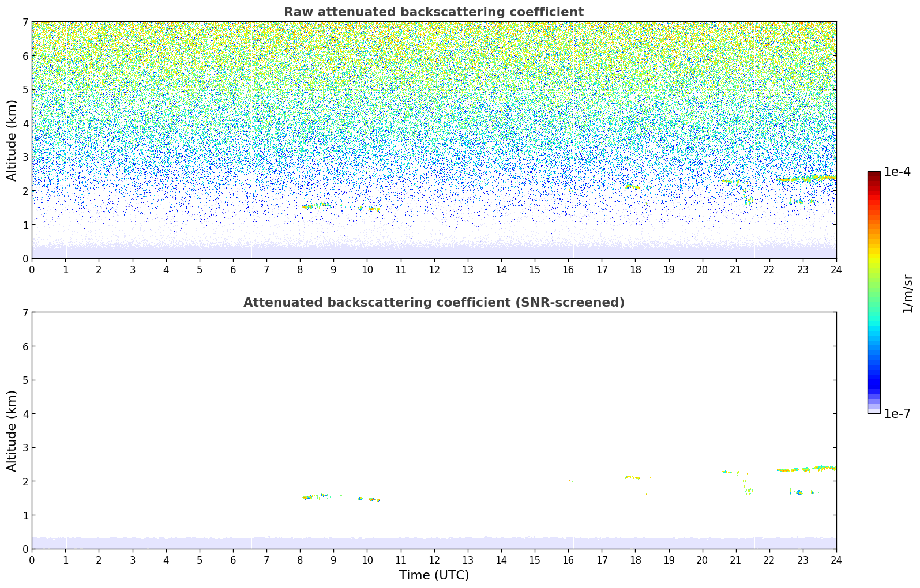The image size is (920, 588).
Task: Click altitude 4 tick label on the bottom plot
Action: click(x=25, y=414)
